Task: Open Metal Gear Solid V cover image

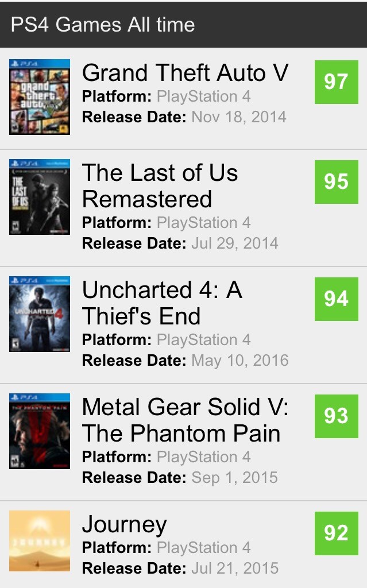Action: [40, 431]
